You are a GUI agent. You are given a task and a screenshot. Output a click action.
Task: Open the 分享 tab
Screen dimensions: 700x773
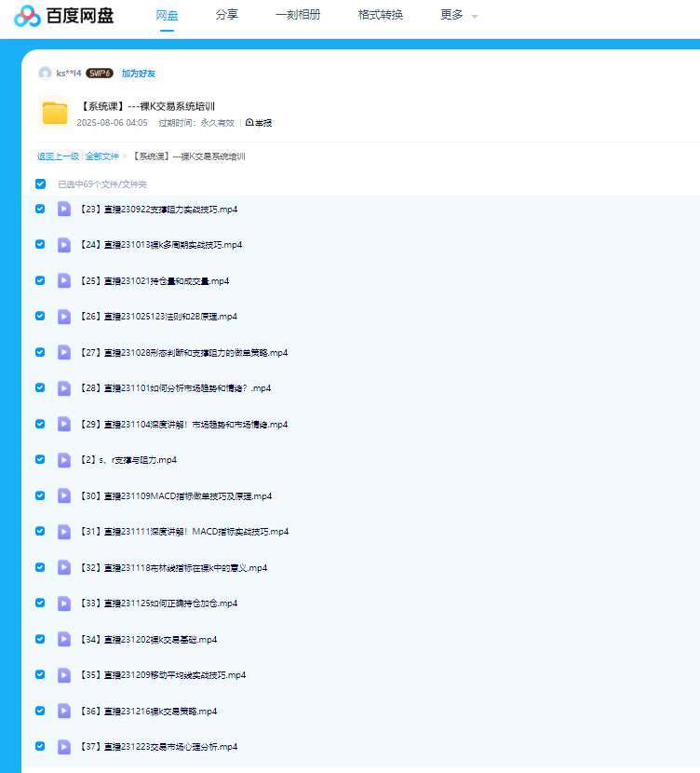[x=226, y=15]
